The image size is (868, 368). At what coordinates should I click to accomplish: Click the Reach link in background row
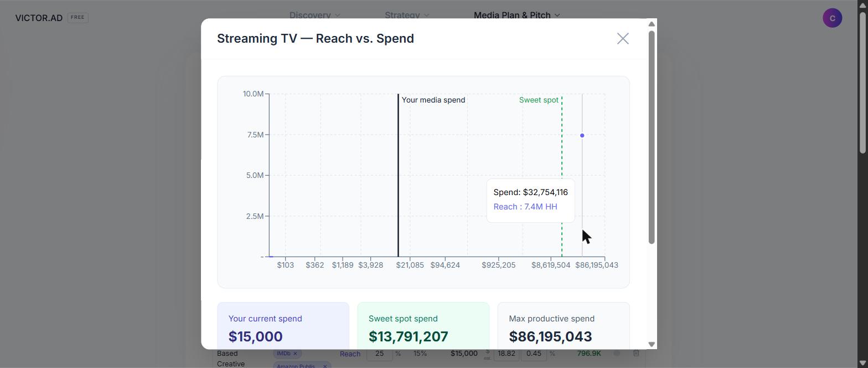point(350,354)
